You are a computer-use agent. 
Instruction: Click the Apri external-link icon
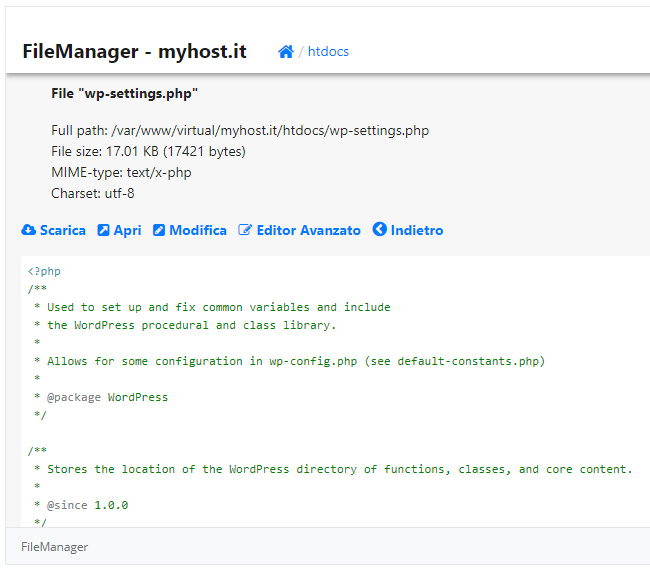point(103,230)
